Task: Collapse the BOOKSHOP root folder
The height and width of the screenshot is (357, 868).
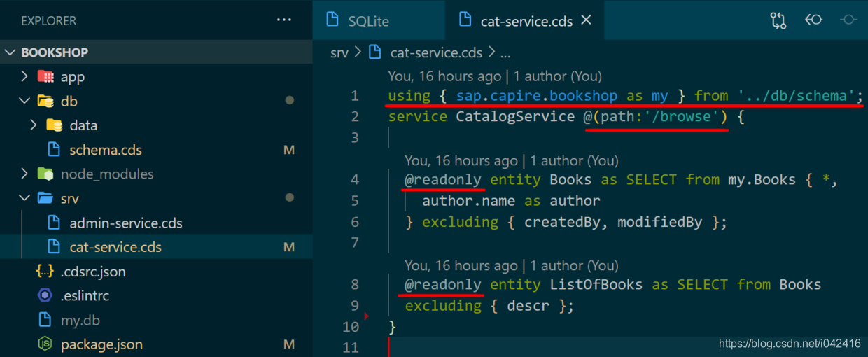Action: tap(10, 52)
